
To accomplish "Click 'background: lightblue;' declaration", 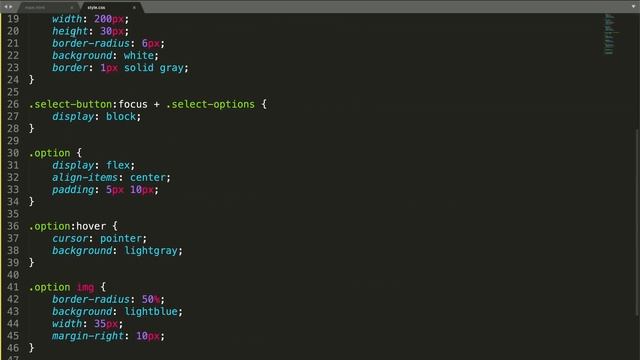I will pos(117,312).
